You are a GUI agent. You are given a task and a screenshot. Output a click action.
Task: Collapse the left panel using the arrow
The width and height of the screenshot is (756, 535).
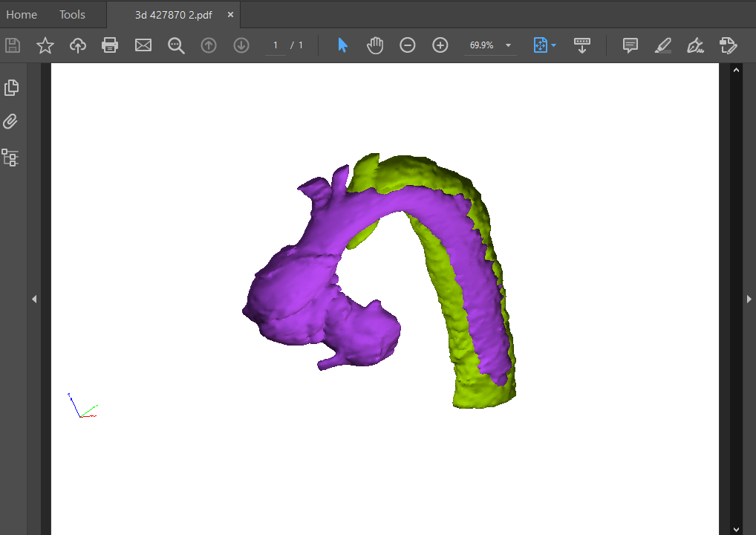point(34,299)
